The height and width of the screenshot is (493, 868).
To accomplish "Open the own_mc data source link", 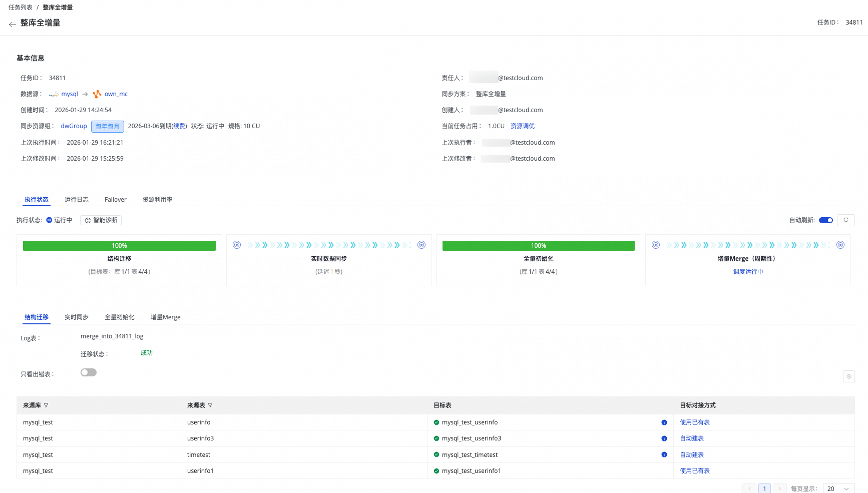I will [x=116, y=94].
